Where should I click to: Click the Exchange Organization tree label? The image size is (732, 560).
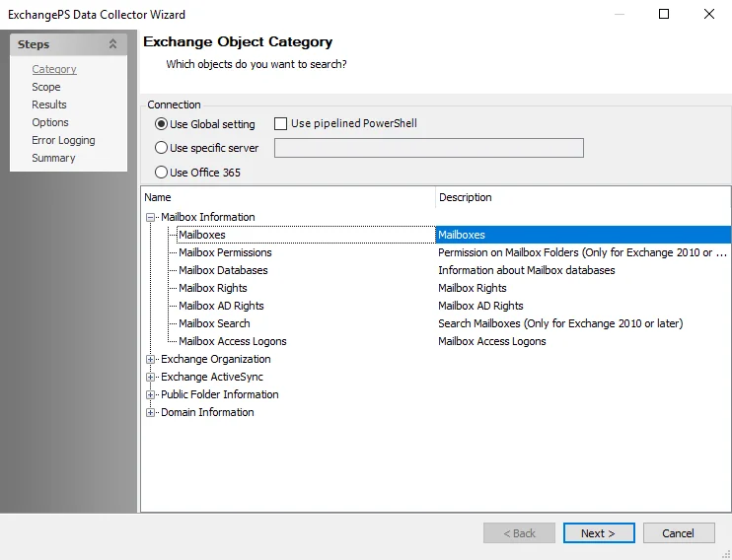[216, 359]
